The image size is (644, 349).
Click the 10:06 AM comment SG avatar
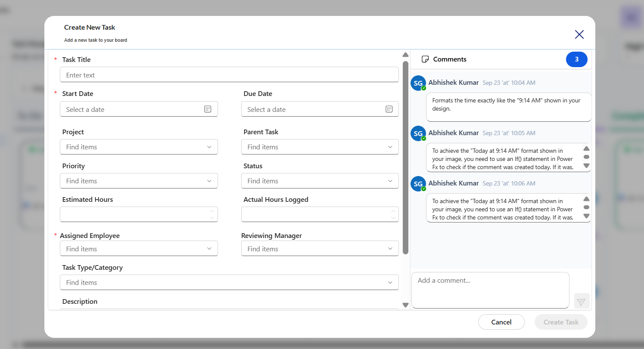point(418,184)
